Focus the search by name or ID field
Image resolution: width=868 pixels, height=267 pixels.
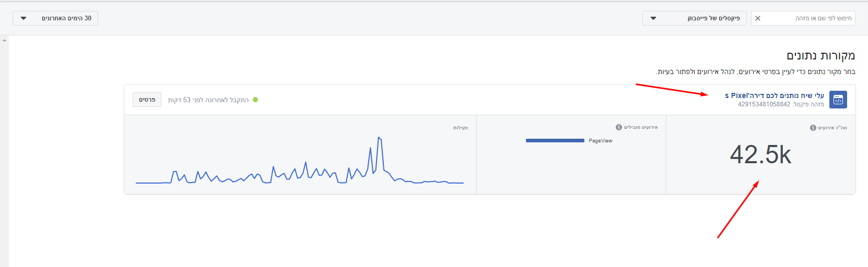[810, 18]
